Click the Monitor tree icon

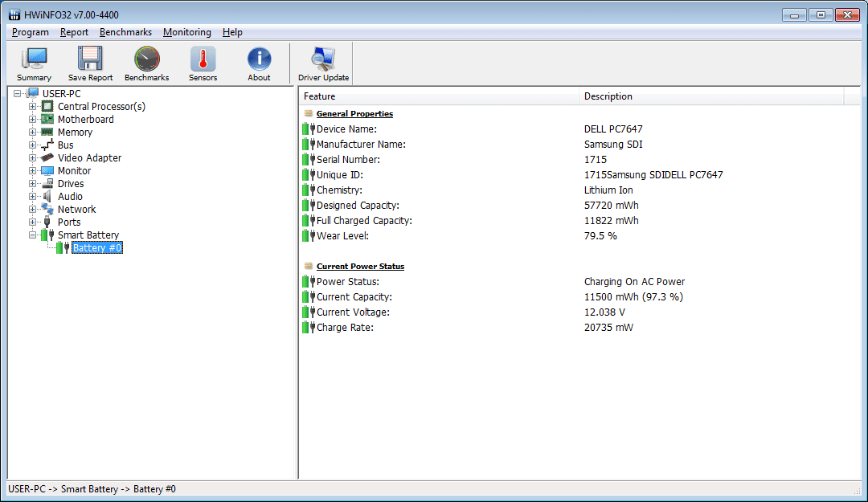(47, 170)
